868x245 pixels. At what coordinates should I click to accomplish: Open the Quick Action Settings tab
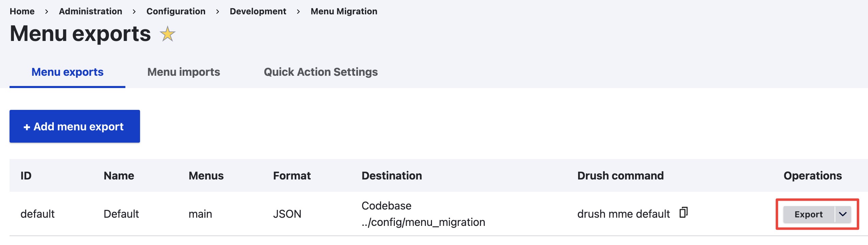(320, 72)
